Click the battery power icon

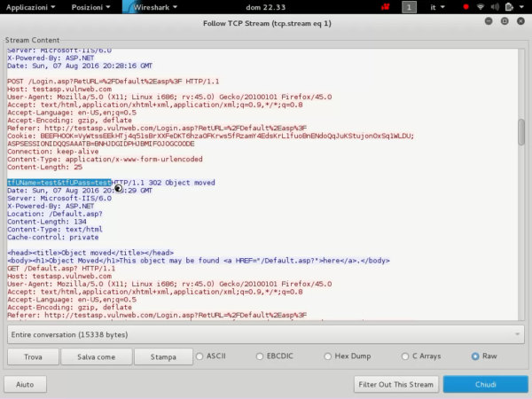509,7
